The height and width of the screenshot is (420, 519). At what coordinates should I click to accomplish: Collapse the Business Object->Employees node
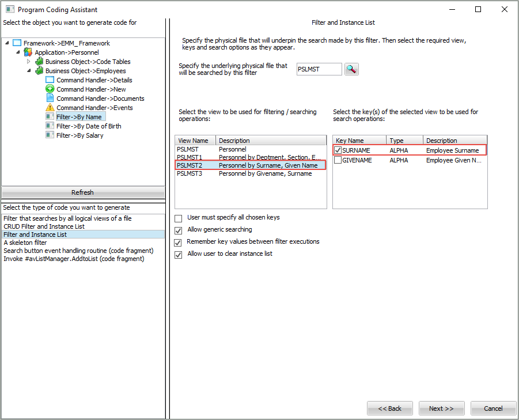[x=29, y=71]
